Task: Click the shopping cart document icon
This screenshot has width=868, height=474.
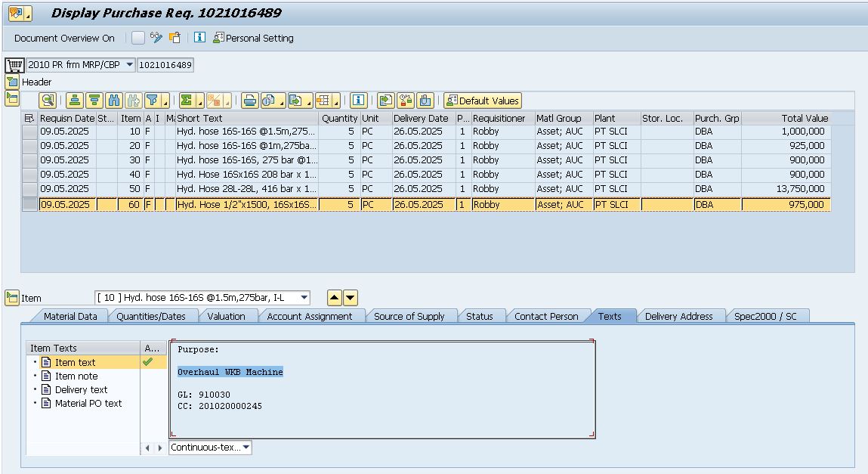Action: point(14,65)
